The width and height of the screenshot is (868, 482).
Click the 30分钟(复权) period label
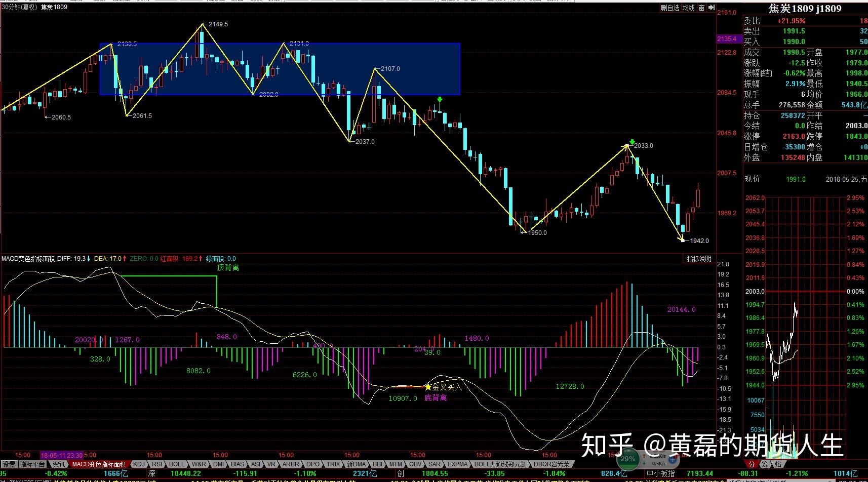click(x=19, y=7)
